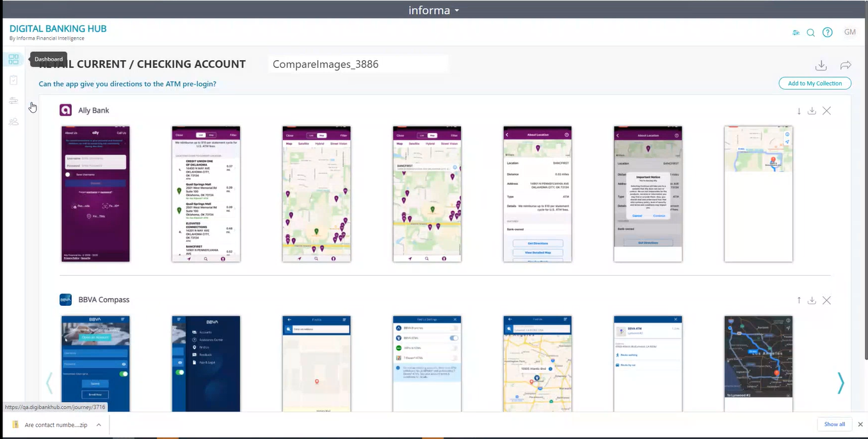Viewport: 868px width, 439px height.
Task: Close the downloads bar
Action: tap(860, 424)
